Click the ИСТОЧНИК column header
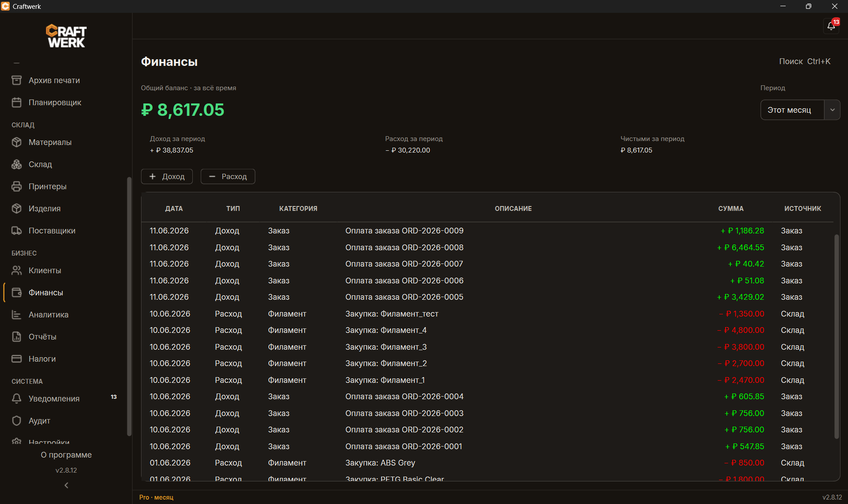This screenshot has height=504, width=848. tap(802, 208)
